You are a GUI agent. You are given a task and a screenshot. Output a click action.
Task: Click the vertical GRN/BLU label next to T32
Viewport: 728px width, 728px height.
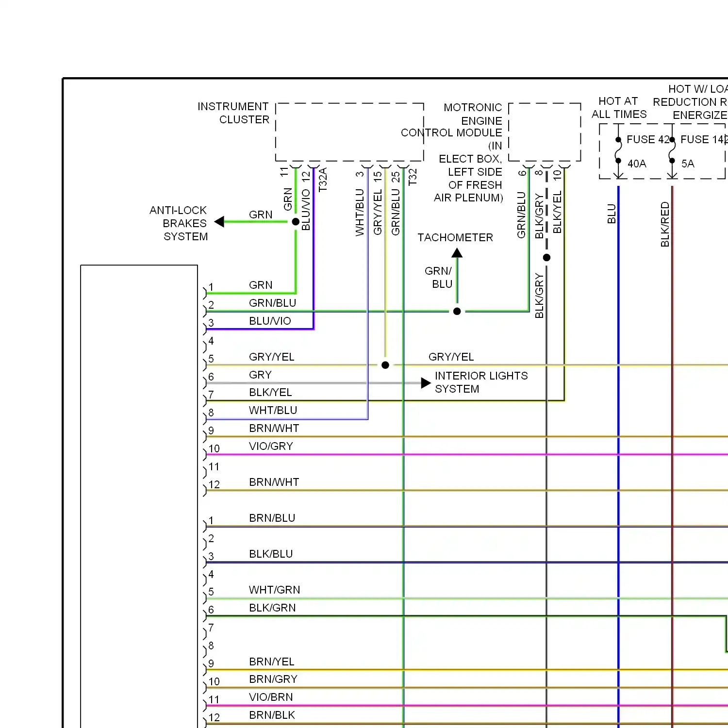(396, 212)
